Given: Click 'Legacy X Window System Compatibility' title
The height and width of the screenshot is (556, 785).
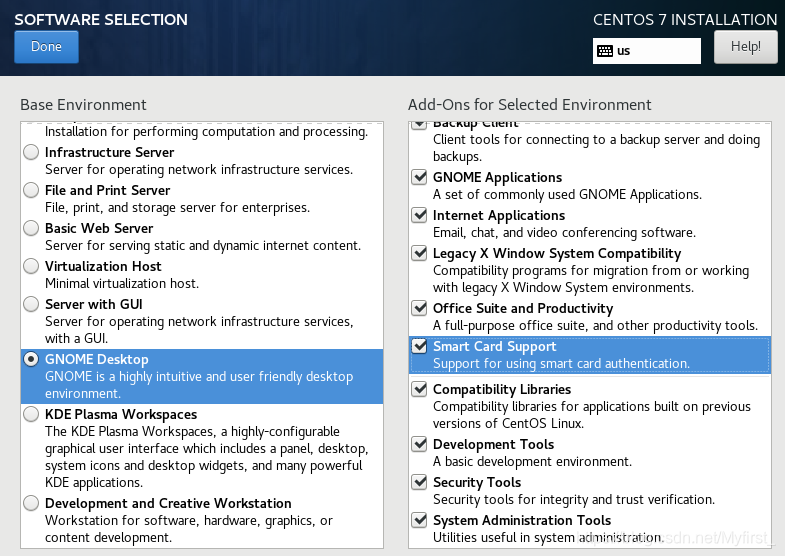Looking at the screenshot, I should click(557, 253).
